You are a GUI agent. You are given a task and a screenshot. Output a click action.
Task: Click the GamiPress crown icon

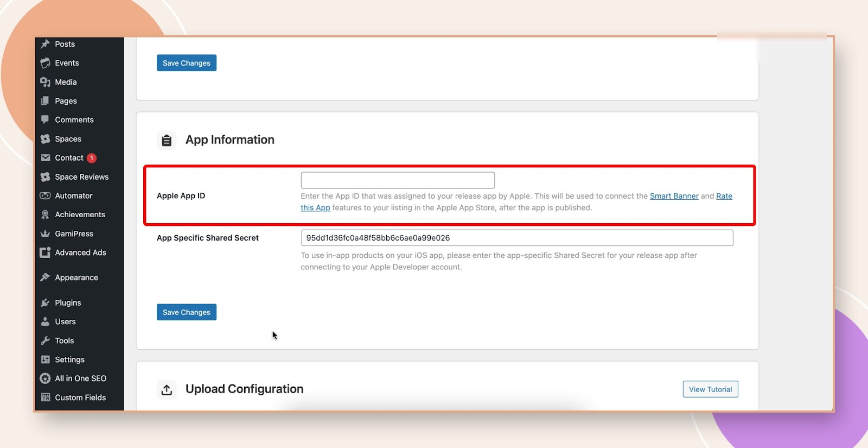point(45,234)
